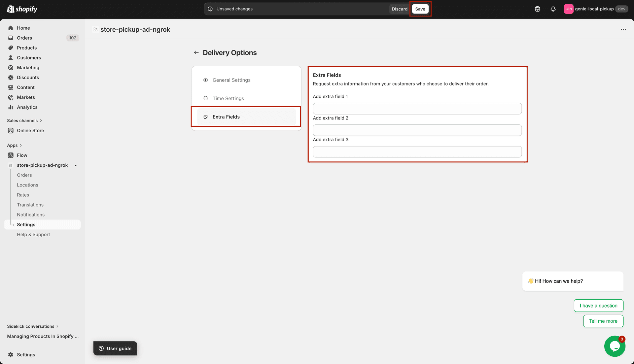Open the Marketing section
This screenshot has width=634, height=364.
[28, 67]
